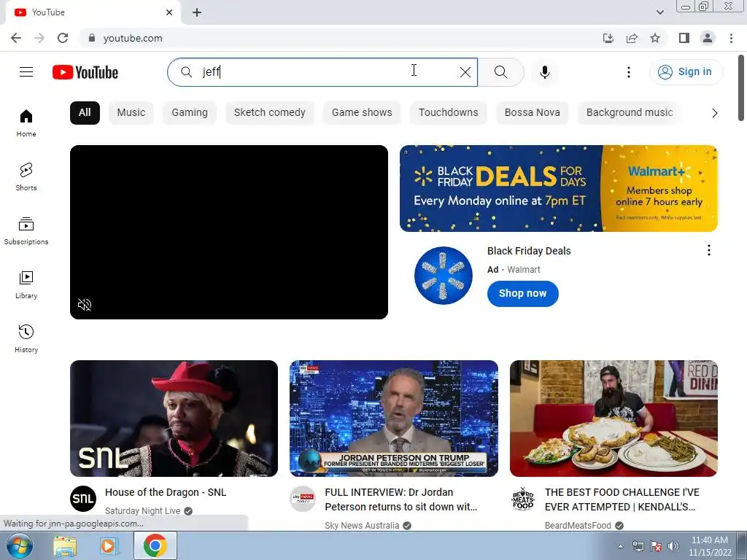Clear the search box with the X
This screenshot has height=560, width=747.
pyautogui.click(x=465, y=72)
